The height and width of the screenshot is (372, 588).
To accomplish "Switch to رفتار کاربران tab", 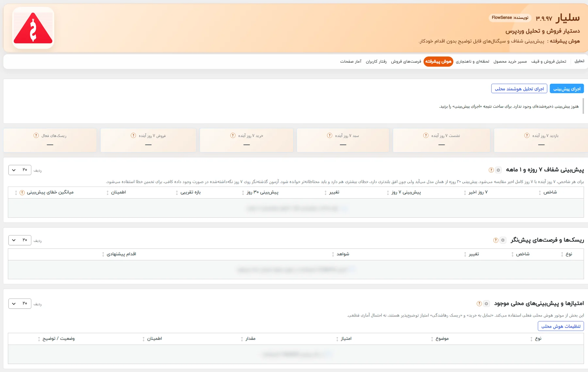I will 376,61.
